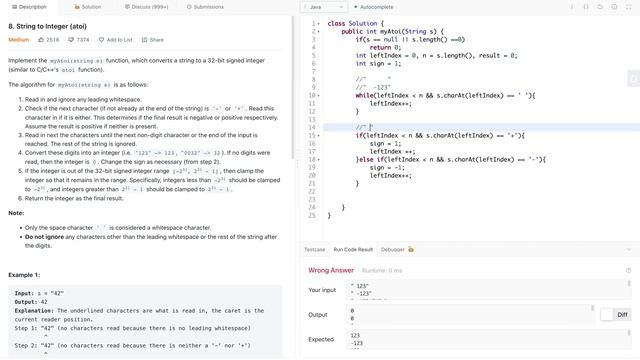Fold the else-if block at line 18
640x360 pixels.
pos(319,160)
